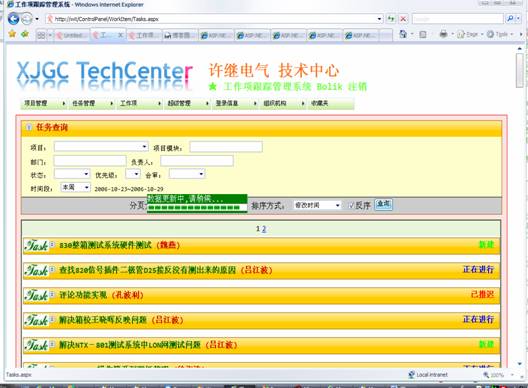The width and height of the screenshot is (528, 388).
Task: Go forward with the browser Forward arrow
Action: 27,19
